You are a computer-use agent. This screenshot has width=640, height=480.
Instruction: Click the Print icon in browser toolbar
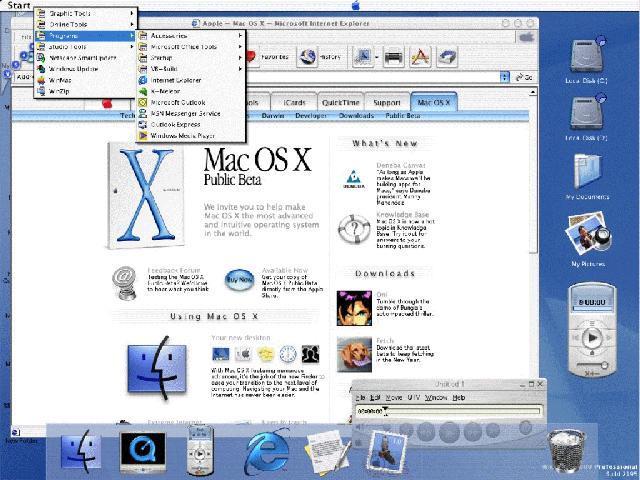pyautogui.click(x=393, y=57)
